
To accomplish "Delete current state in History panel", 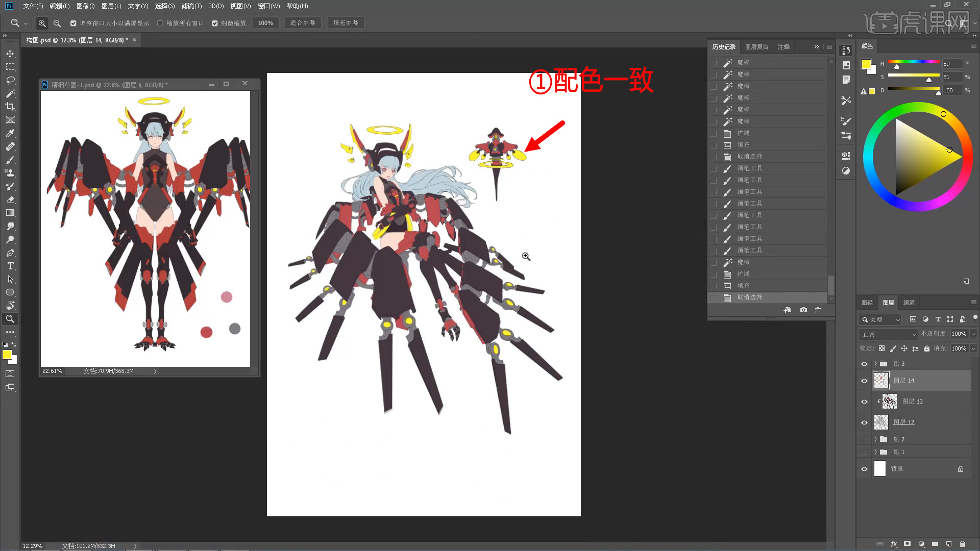I will tap(818, 310).
